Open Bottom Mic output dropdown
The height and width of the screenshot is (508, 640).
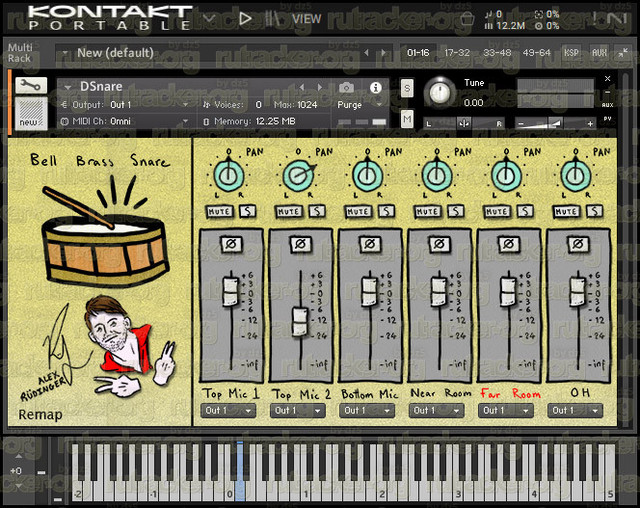click(367, 410)
